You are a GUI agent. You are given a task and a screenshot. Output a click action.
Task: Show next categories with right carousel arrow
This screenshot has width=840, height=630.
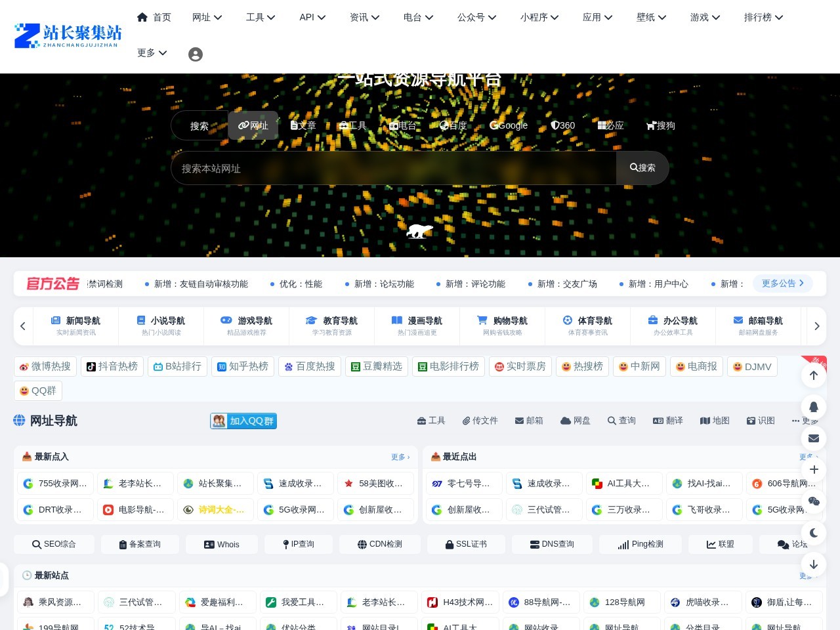(817, 326)
